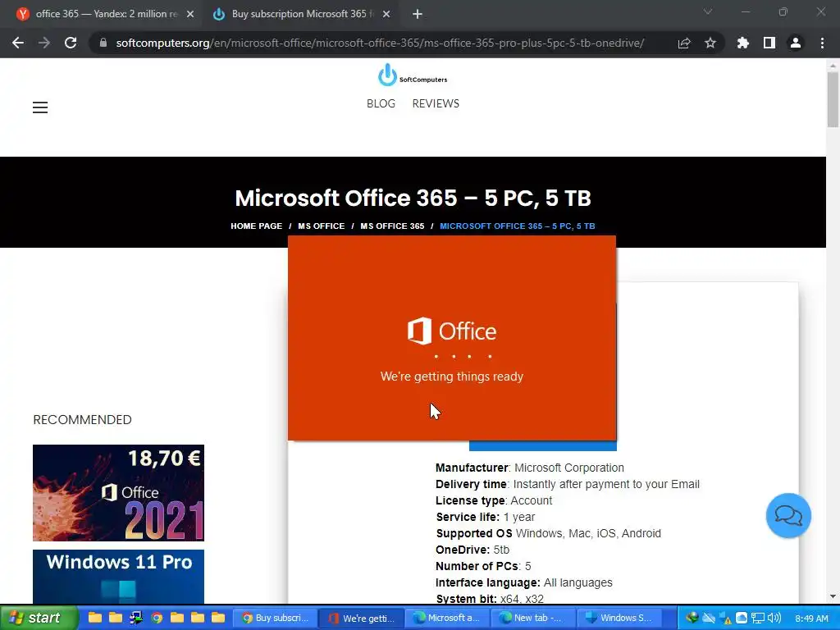This screenshot has width=840, height=630.
Task: Click the SoftComputers logo
Action: click(413, 75)
